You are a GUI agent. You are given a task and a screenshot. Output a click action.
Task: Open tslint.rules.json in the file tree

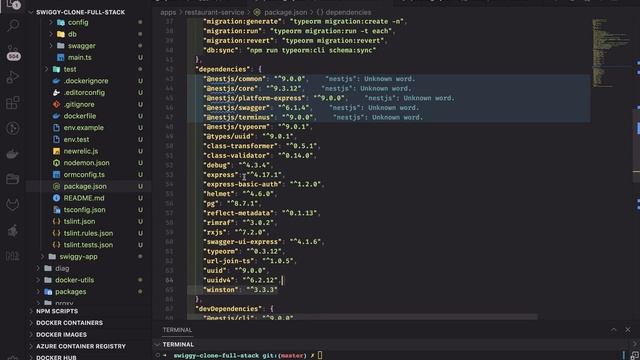tap(89, 233)
